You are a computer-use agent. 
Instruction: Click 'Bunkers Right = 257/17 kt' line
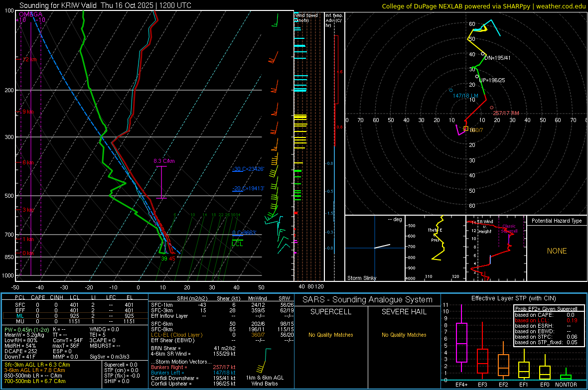point(193,367)
